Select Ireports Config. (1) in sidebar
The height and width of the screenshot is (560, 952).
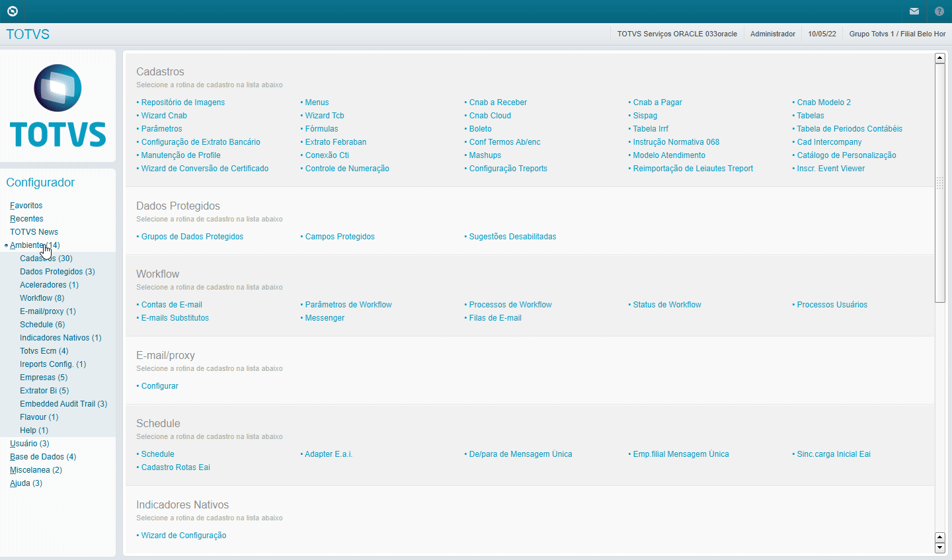coord(53,364)
